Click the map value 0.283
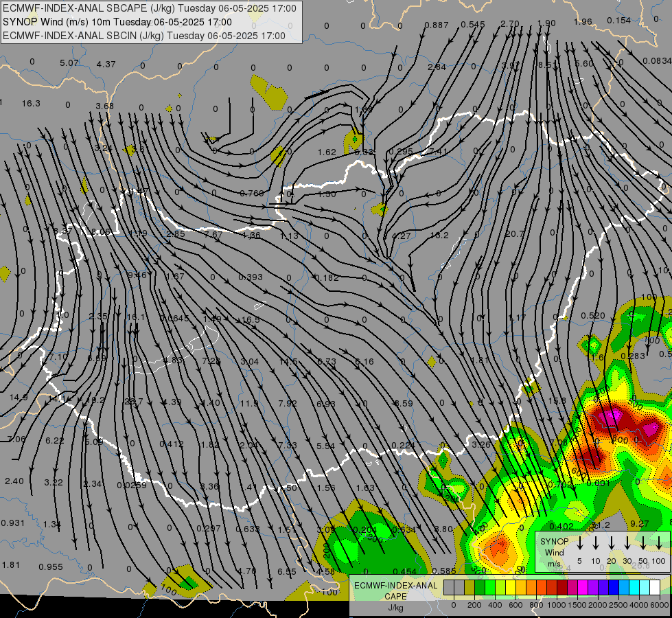This screenshot has height=618, width=672. point(633,356)
